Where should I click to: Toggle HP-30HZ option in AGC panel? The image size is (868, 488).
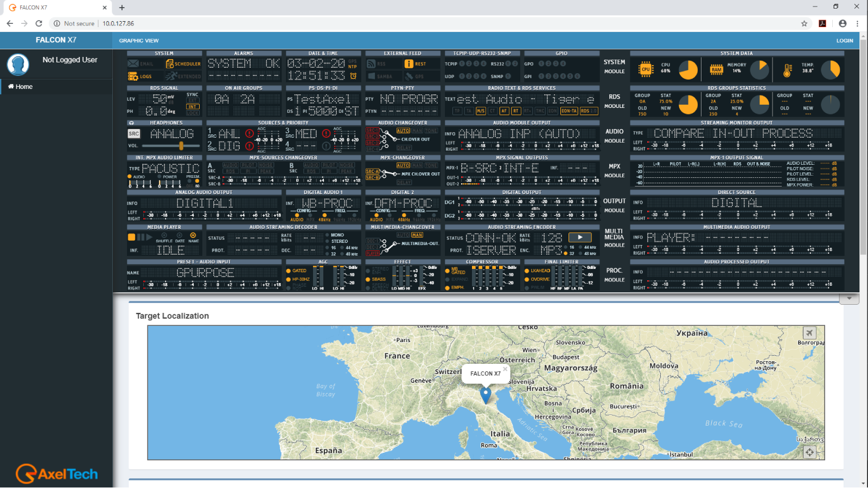tap(298, 279)
